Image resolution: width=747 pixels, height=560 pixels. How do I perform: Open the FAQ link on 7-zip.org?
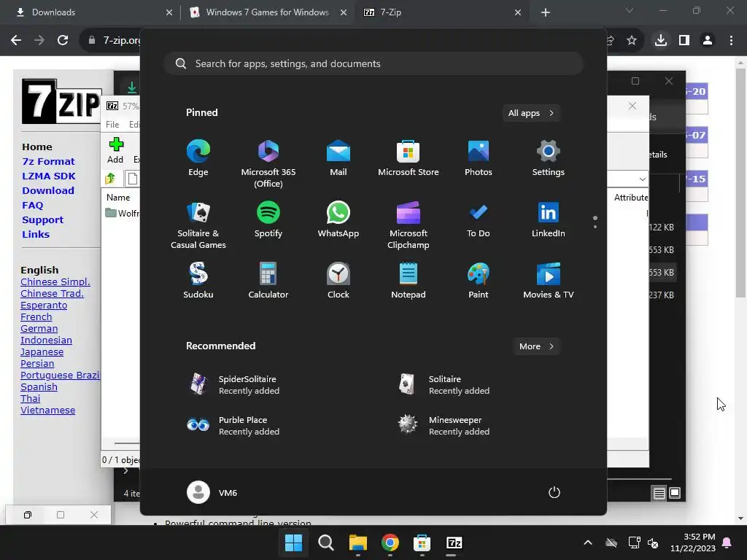coord(32,205)
